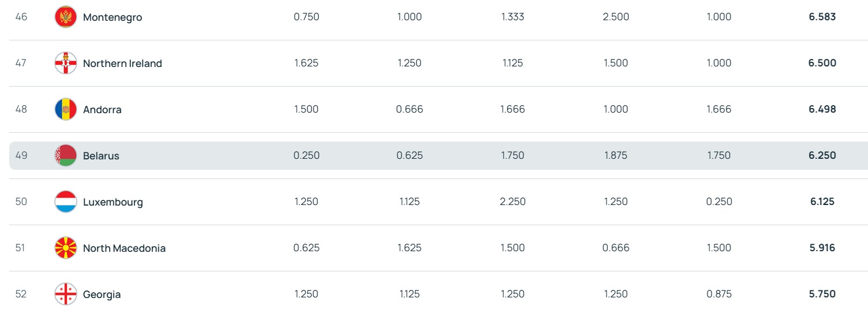The width and height of the screenshot is (868, 313).
Task: Open the Northern Ireland country link
Action: coord(122,64)
